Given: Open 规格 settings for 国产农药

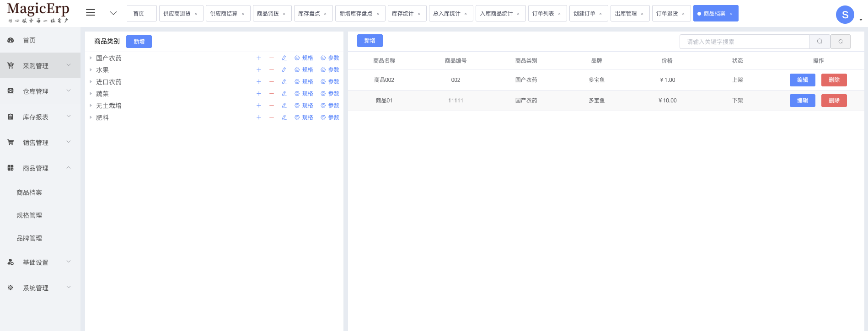Looking at the screenshot, I should tap(304, 58).
